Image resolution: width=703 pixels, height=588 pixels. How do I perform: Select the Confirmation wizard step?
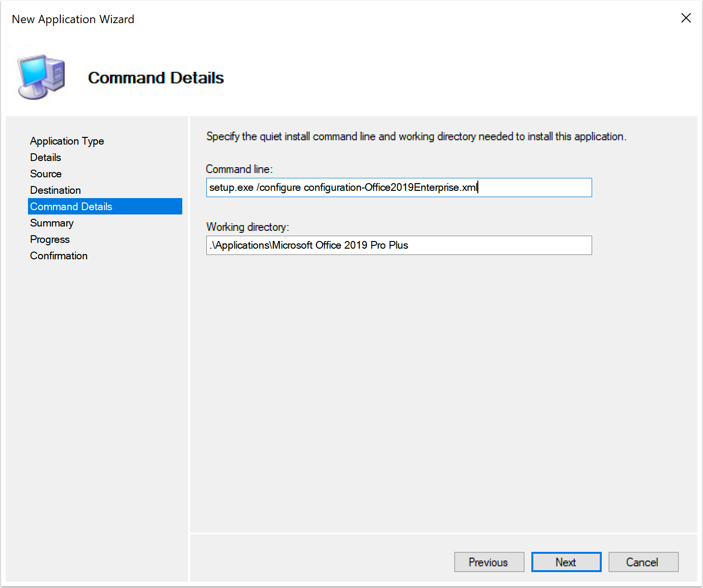[58, 255]
